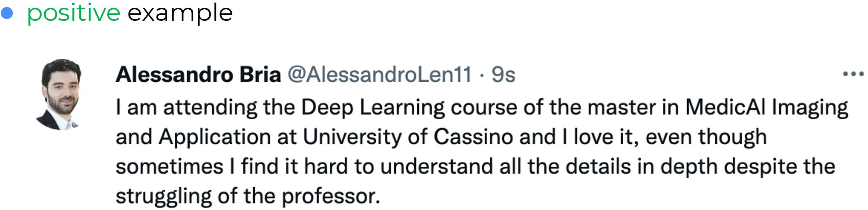Click "Deep Learning" in the tweet text
The image size is (868, 210).
(373, 108)
